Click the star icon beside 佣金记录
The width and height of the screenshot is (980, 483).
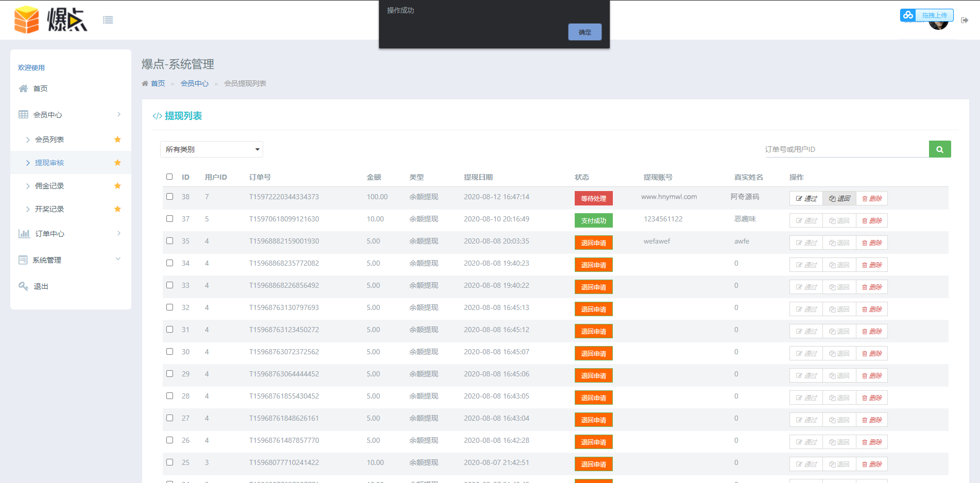(x=117, y=186)
